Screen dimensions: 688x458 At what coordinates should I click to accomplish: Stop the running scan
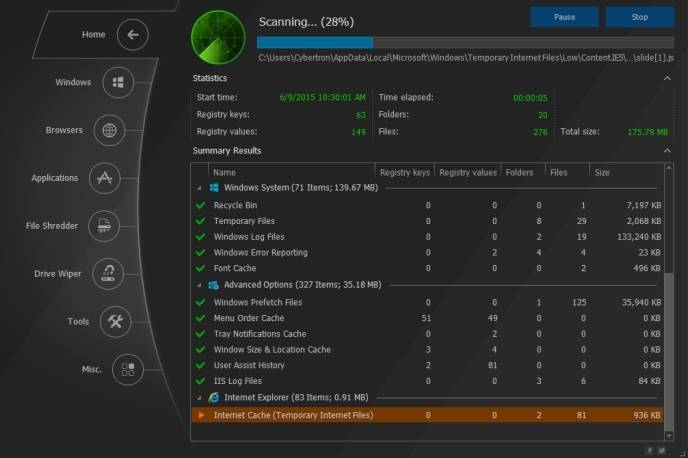coord(640,17)
